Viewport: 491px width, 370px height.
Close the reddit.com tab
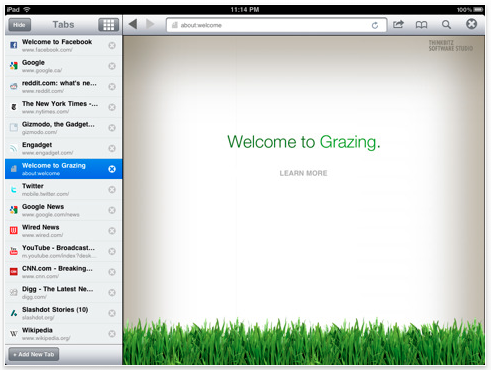point(112,87)
